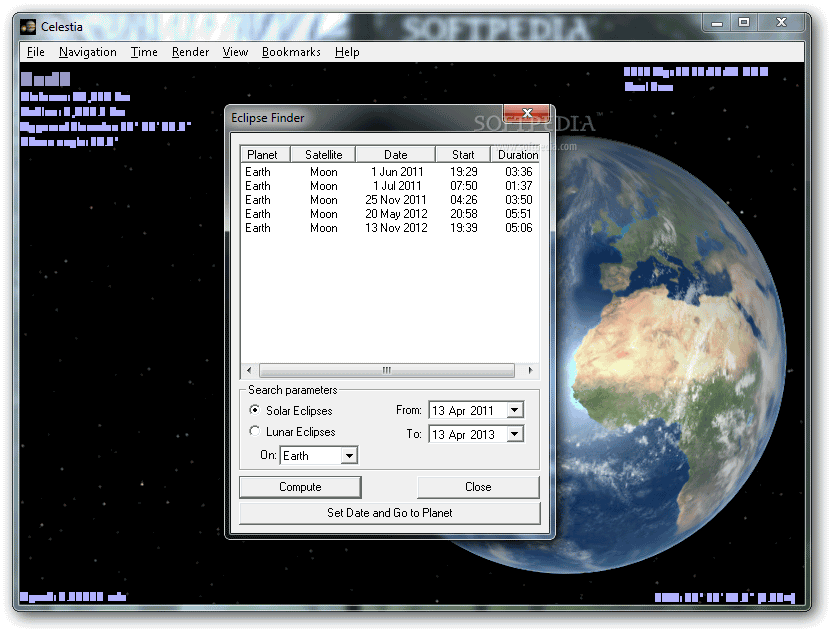Click the left scroll arrow of eclipse list
This screenshot has width=832, height=632.
[x=249, y=370]
